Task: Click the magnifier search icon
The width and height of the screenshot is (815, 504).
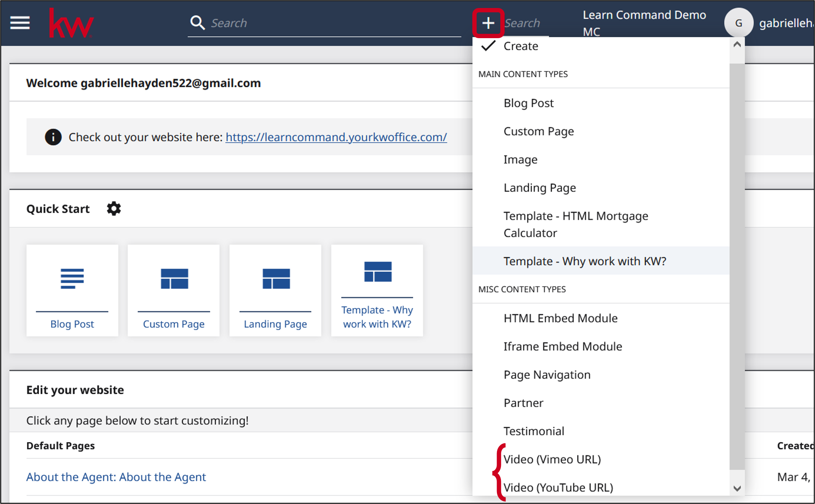Action: tap(197, 23)
